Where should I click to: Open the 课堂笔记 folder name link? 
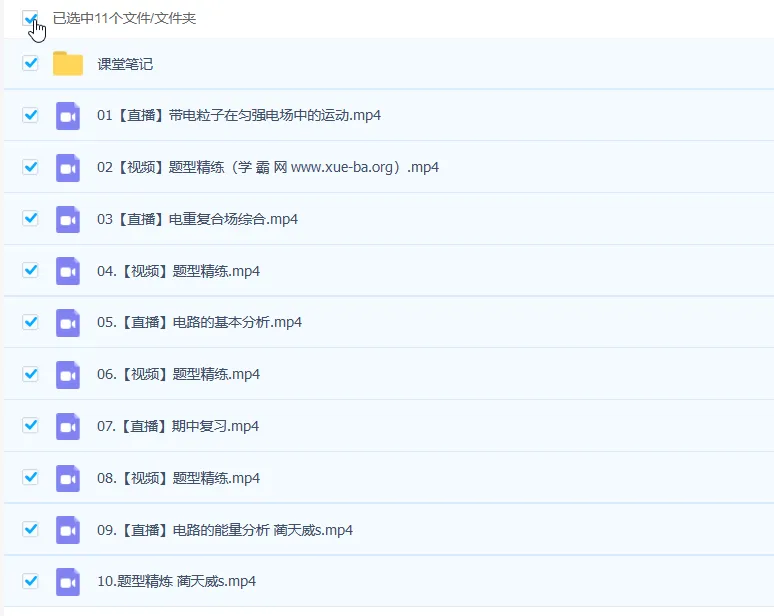point(125,64)
